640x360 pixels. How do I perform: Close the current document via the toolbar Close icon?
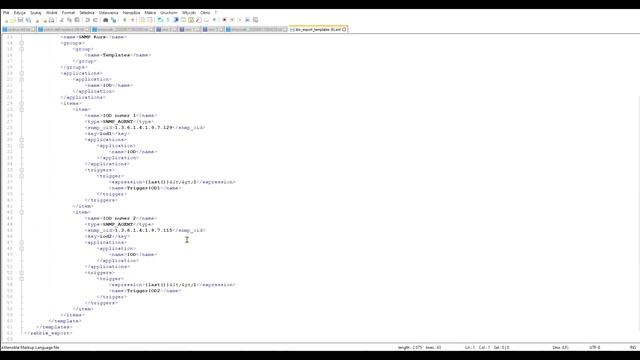pyautogui.click(x=38, y=20)
